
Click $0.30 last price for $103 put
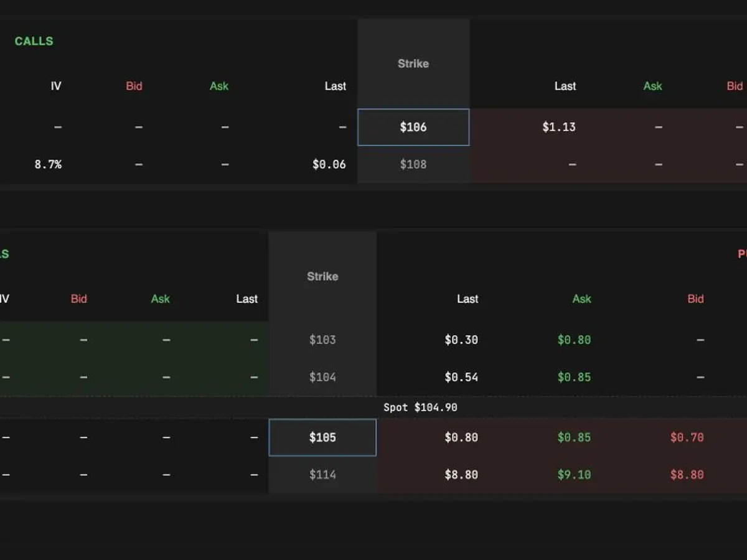tap(461, 340)
